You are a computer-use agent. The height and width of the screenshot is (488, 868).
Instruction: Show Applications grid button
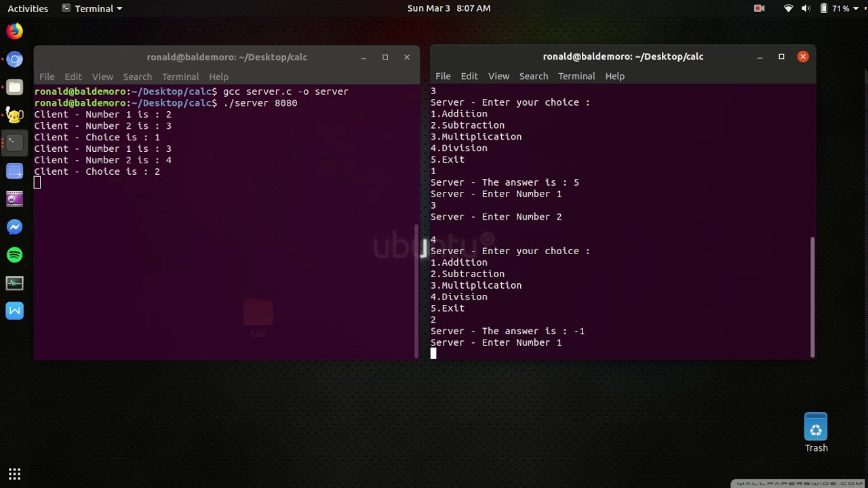[14, 474]
